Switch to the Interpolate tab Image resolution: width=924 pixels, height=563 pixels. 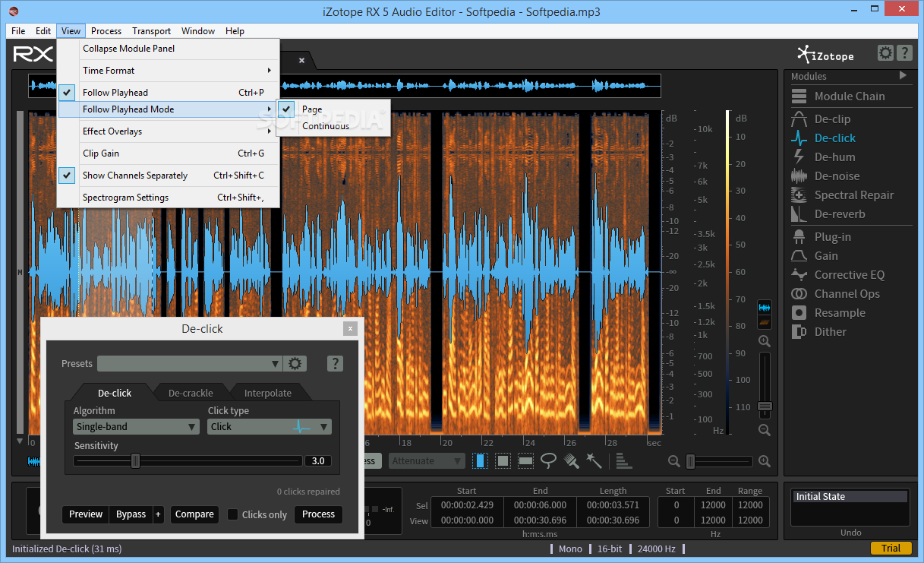(268, 393)
